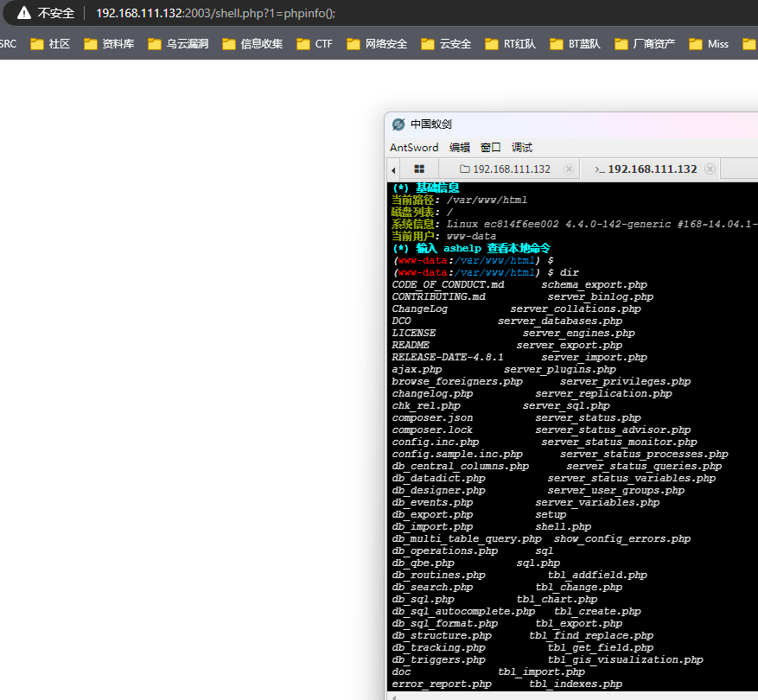Open the AntSword menu
This screenshot has height=700, width=758.
click(414, 148)
